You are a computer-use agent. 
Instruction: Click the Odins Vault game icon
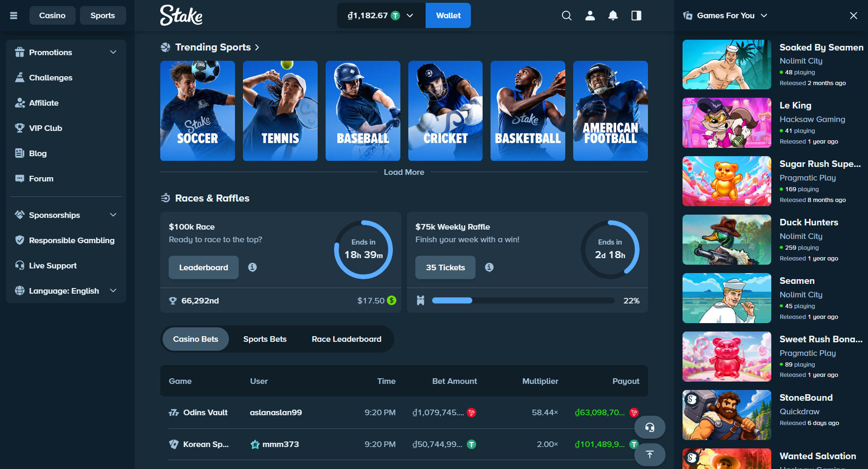[174, 412]
